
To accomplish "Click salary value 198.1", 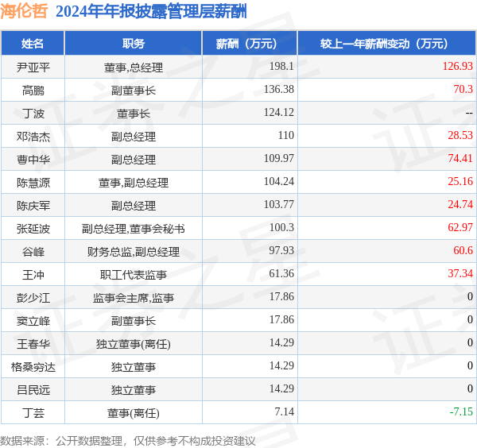I will [x=281, y=66].
